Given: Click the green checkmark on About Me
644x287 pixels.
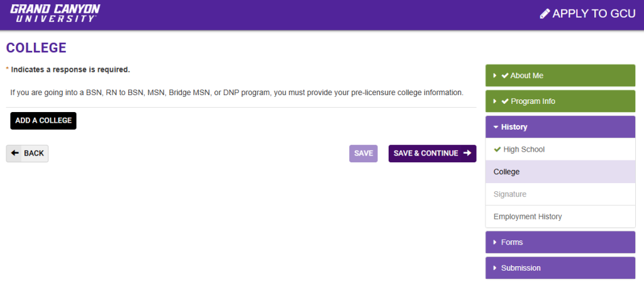Looking at the screenshot, I should point(504,76).
